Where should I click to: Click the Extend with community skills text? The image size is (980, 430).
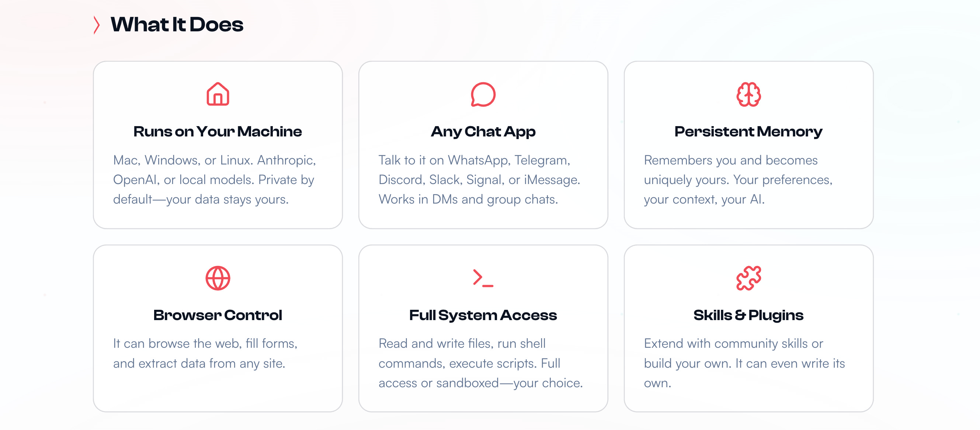(744, 363)
